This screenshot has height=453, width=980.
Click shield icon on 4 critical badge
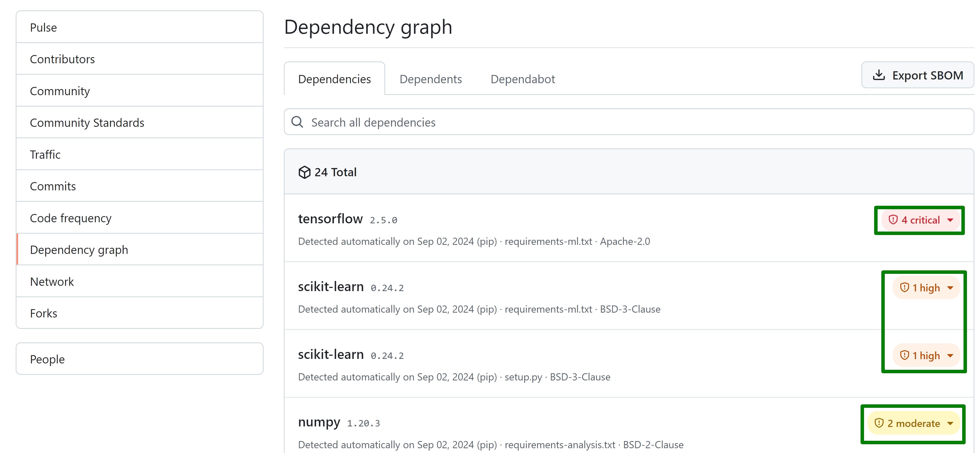[893, 220]
